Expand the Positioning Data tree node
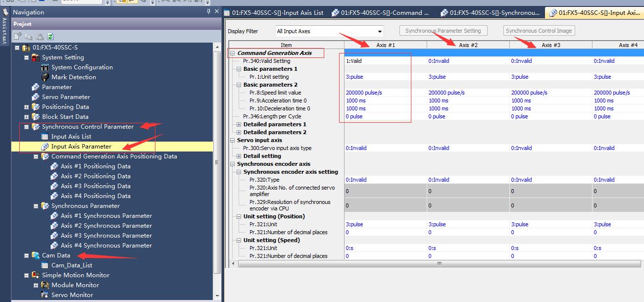The width and height of the screenshot is (644, 302). click(27, 107)
